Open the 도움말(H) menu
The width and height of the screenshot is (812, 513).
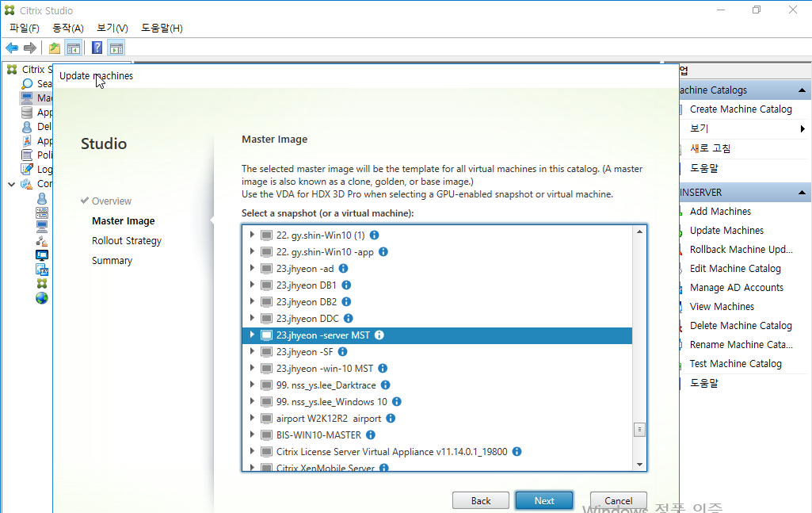pos(162,28)
